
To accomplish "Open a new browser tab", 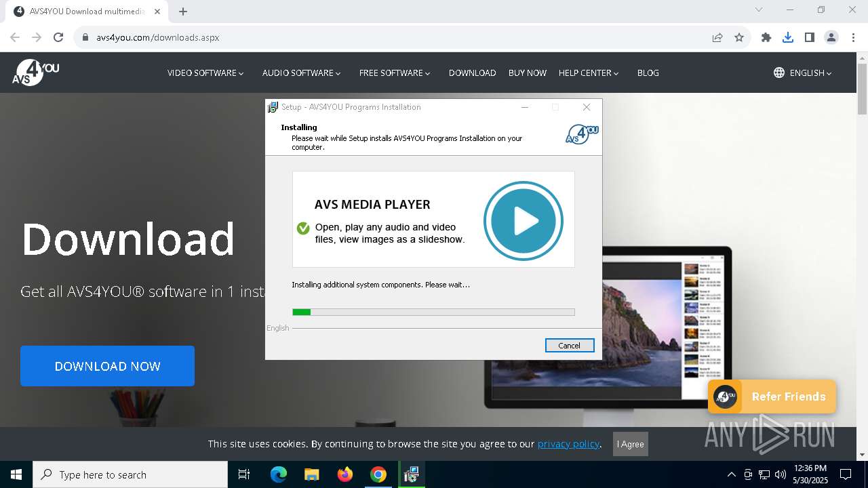I will tap(183, 12).
